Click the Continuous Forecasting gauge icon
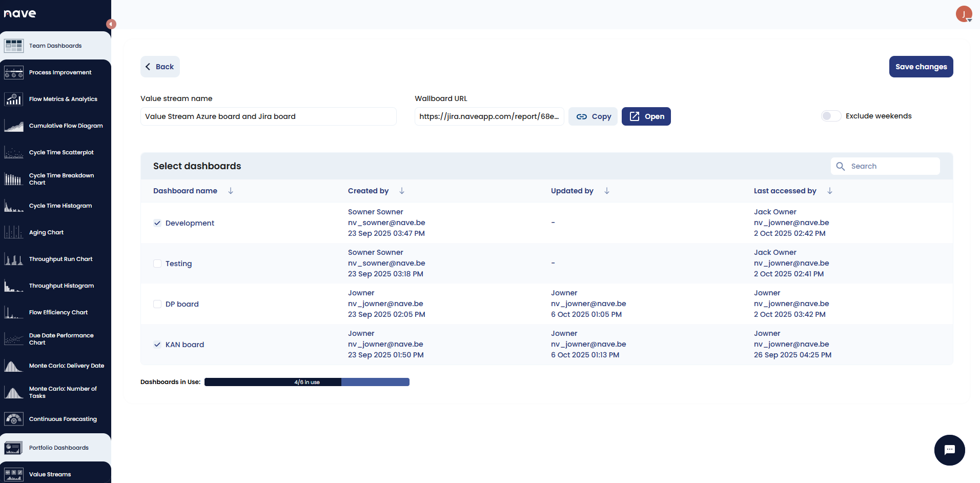The image size is (980, 483). 14,419
